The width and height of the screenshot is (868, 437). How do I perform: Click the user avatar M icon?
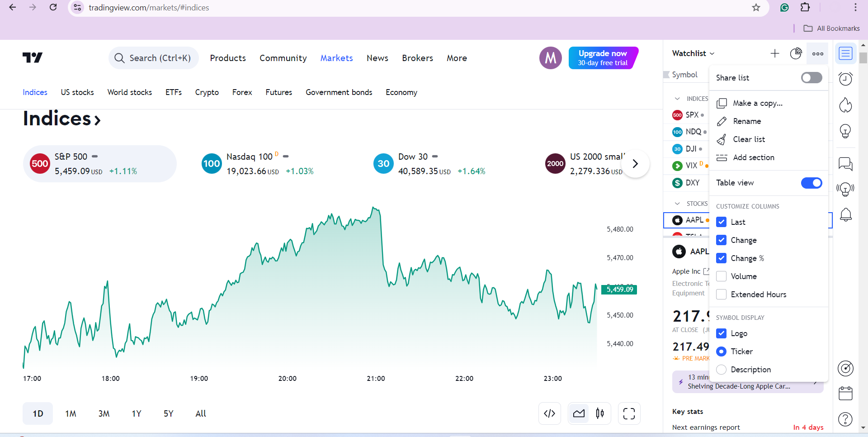[x=551, y=58]
